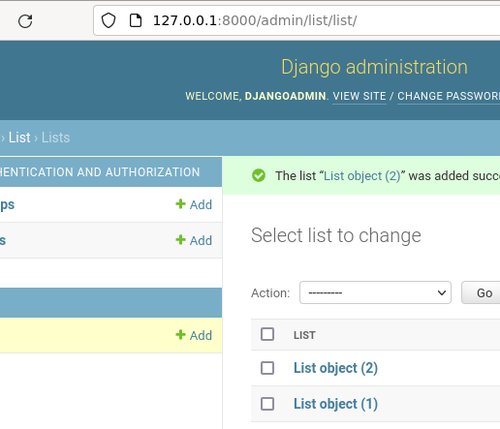Click the DJANGOADMIN username text
The width and height of the screenshot is (500, 429).
(285, 96)
